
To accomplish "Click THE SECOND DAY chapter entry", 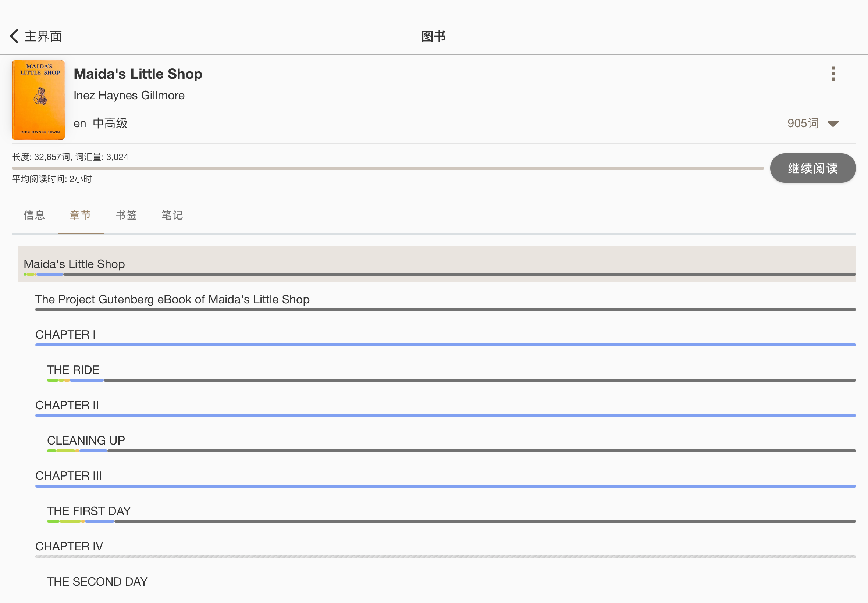I will tap(97, 581).
